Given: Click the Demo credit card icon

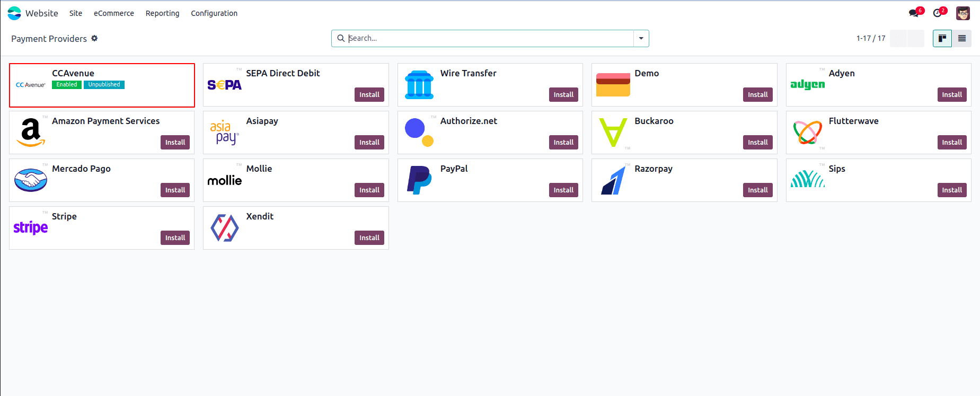Looking at the screenshot, I should coord(613,85).
